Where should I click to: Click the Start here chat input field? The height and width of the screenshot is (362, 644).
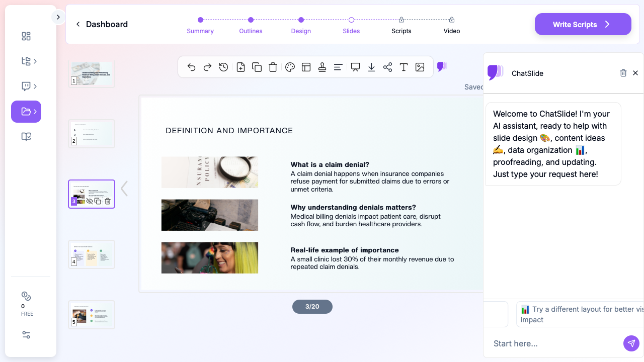pyautogui.click(x=553, y=343)
